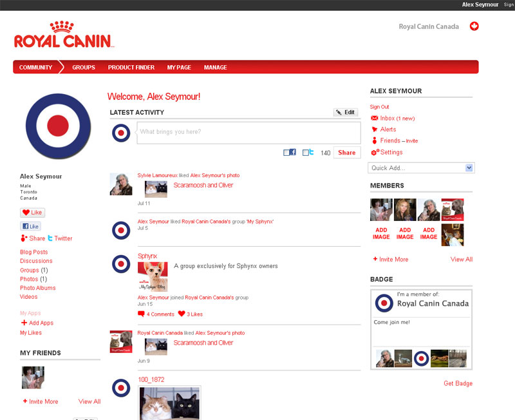The image size is (515, 420).
Task: Open Inbox via the envelope icon
Action: pyautogui.click(x=375, y=119)
